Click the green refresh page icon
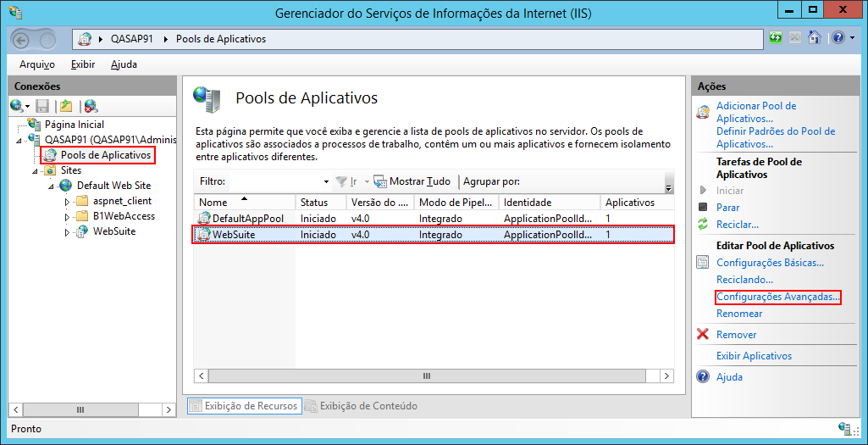The width and height of the screenshot is (868, 445). [x=776, y=37]
